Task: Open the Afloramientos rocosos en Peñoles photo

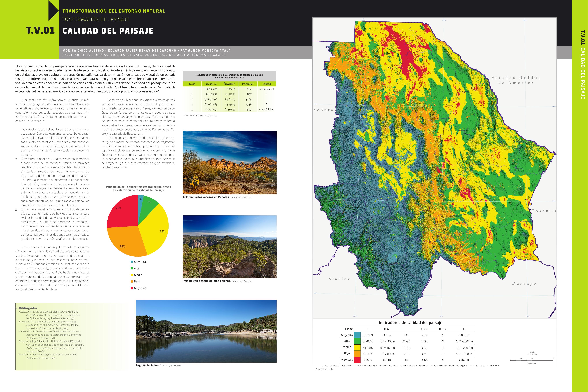Action: [229, 162]
